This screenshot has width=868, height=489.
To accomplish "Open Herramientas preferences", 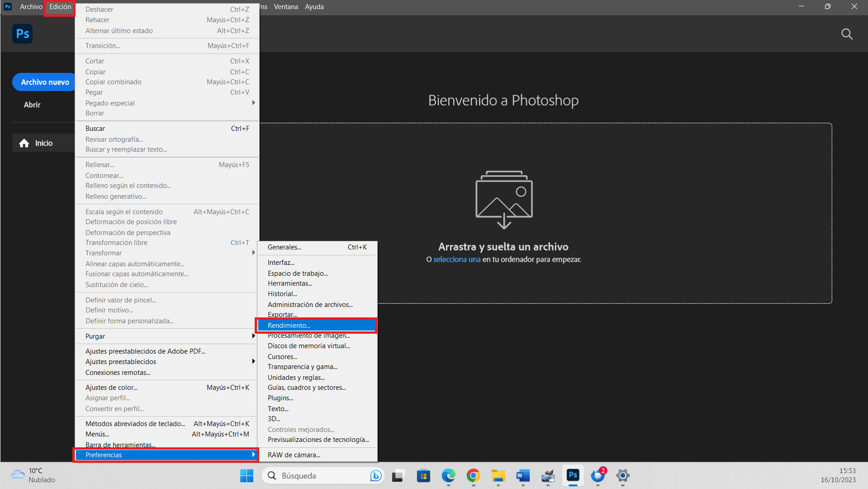I will [x=317, y=283].
